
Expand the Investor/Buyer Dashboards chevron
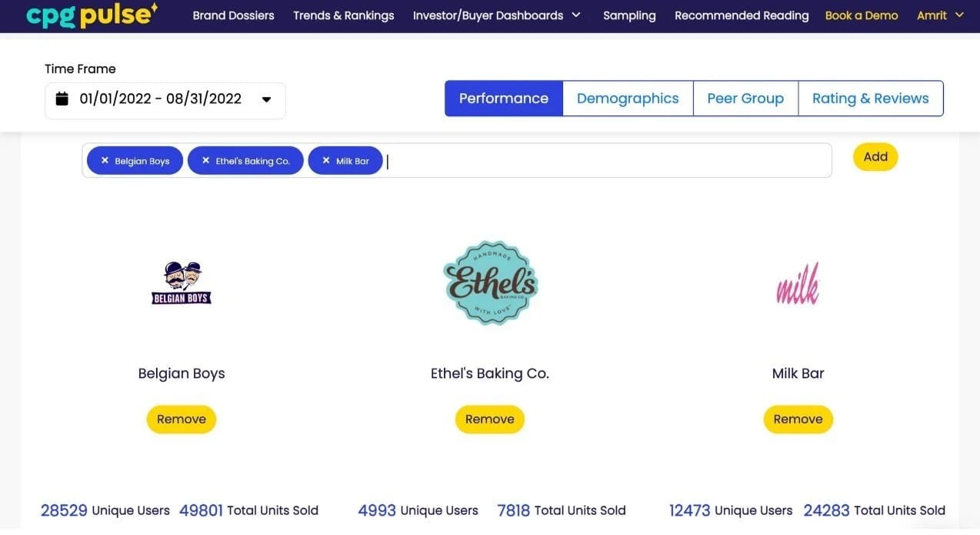(576, 15)
